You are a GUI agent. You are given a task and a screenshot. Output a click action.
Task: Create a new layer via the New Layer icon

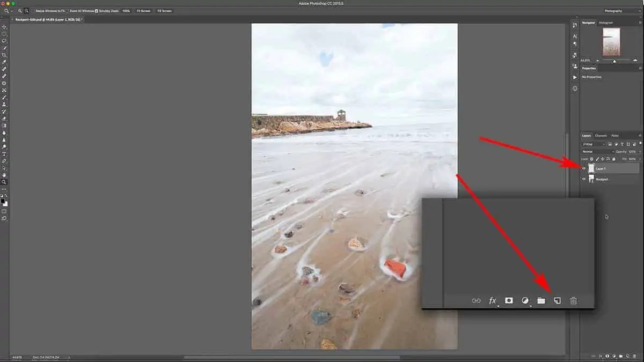557,301
